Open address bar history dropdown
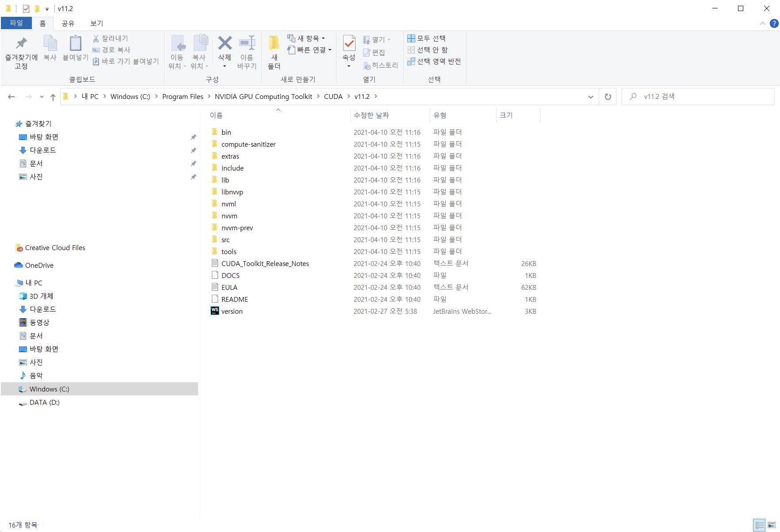This screenshot has height=532, width=780. click(590, 97)
